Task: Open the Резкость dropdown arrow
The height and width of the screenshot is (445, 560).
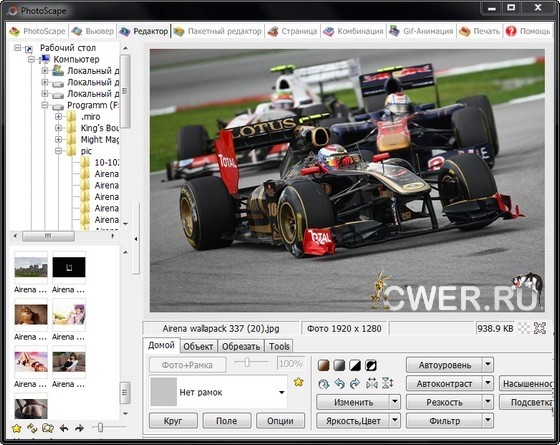Action: point(488,402)
